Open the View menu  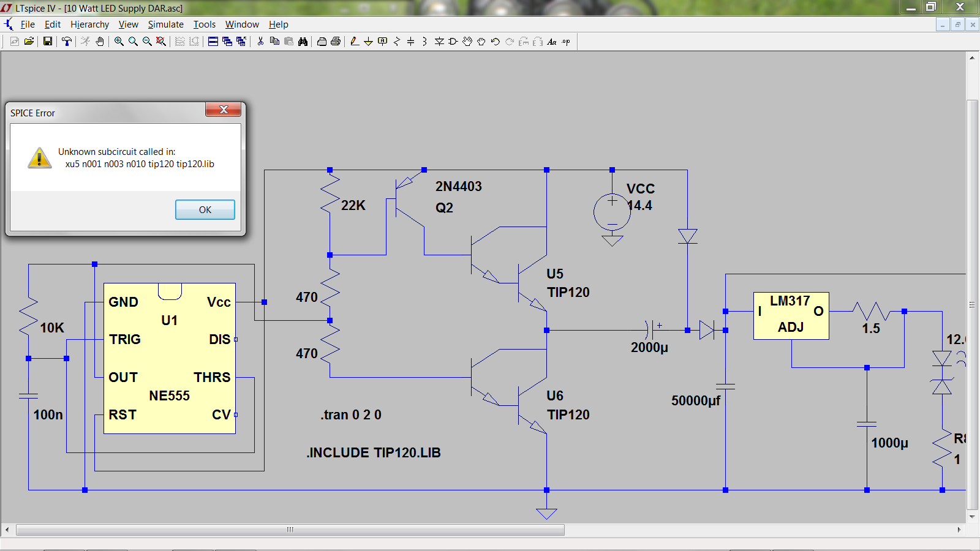point(128,24)
